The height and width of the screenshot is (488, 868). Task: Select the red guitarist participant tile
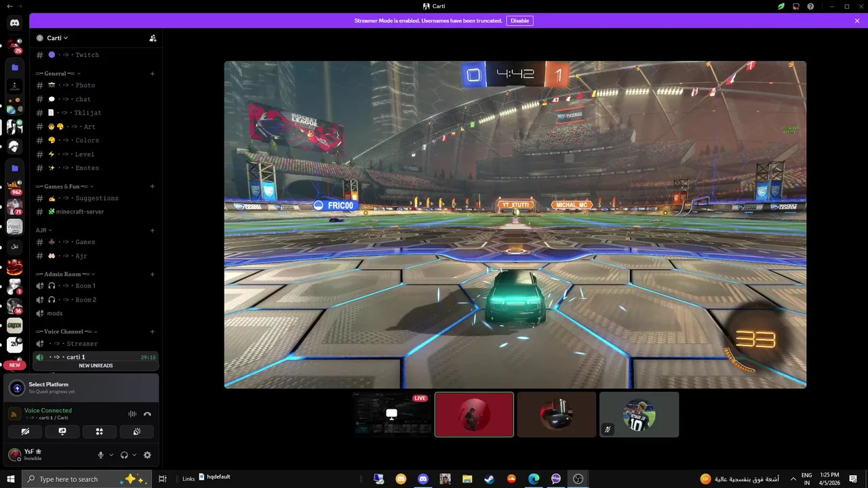474,414
